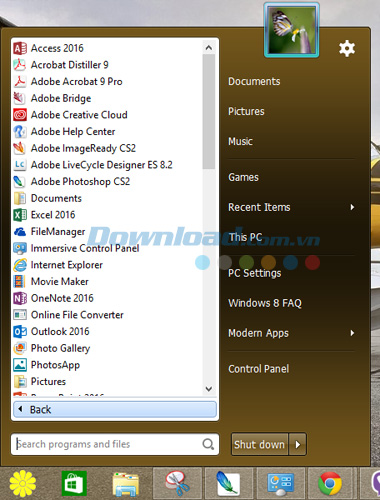Screen dimensions: 380x500
Task: Open Photo Gallery icon
Action: (20, 348)
